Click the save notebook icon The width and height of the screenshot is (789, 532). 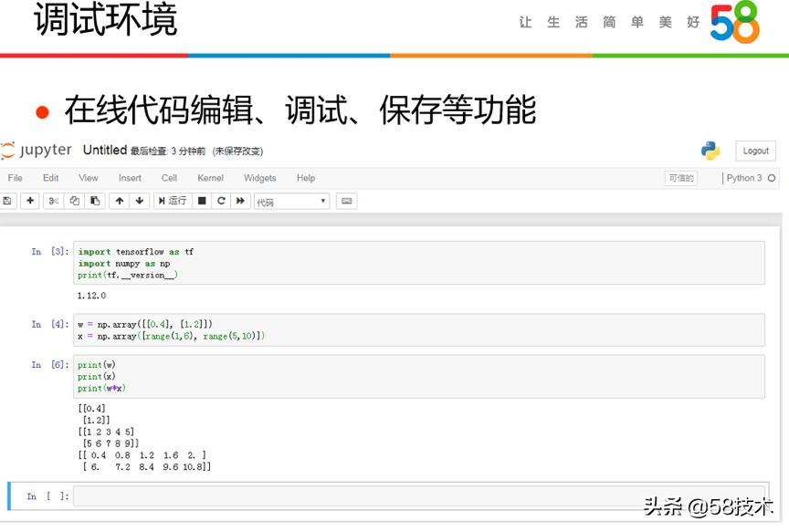7,201
